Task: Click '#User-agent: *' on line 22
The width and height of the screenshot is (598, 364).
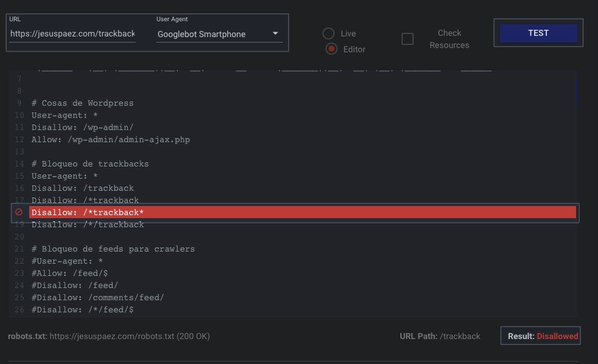Action: tap(67, 261)
